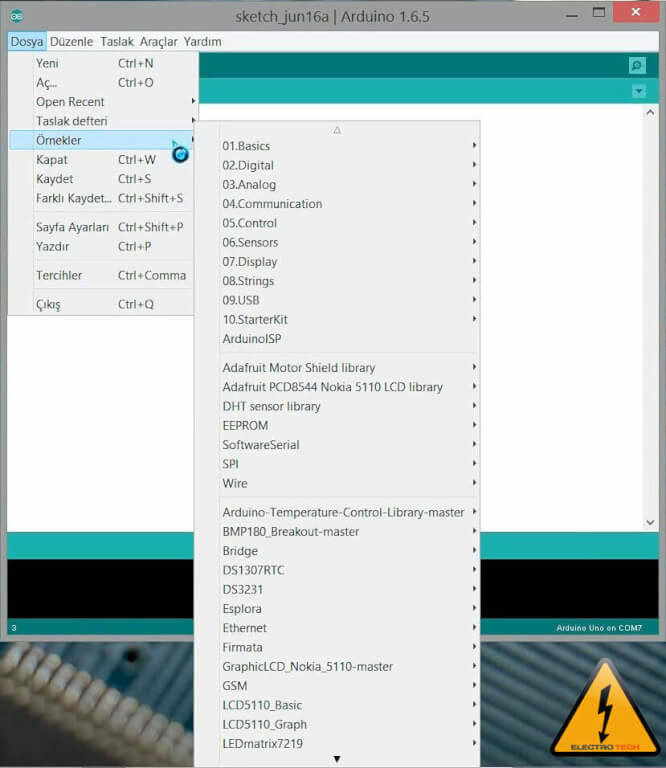Click the Arduino Uno on COM7 status text
666x768 pixels.
coord(599,628)
